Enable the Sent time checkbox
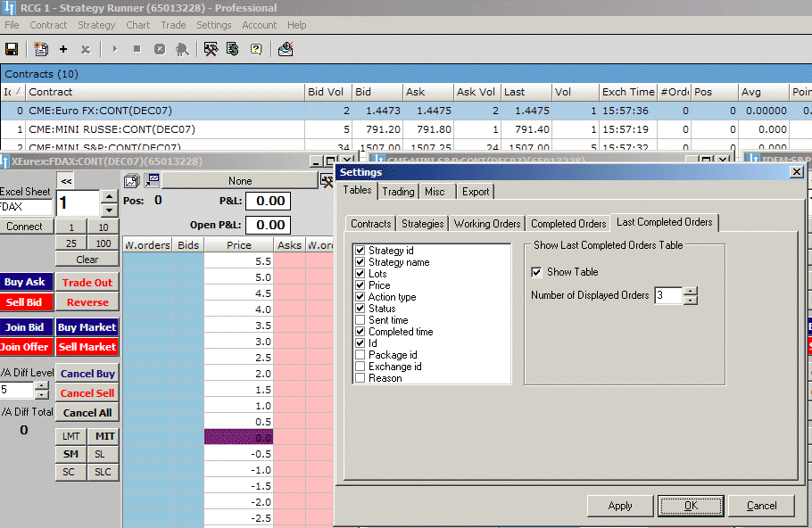The width and height of the screenshot is (812, 528). coord(360,320)
